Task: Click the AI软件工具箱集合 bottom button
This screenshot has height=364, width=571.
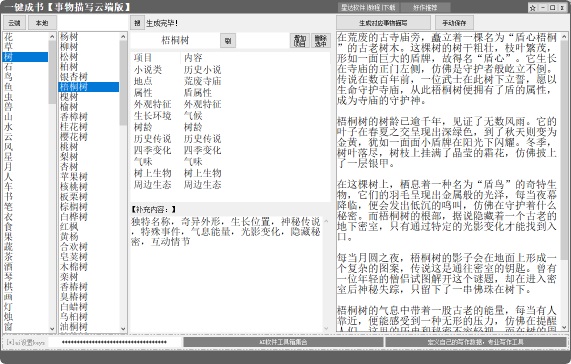Action: [283, 342]
